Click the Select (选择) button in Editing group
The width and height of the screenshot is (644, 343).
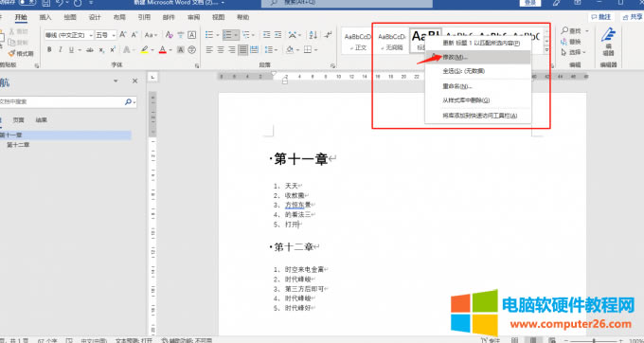tap(574, 52)
